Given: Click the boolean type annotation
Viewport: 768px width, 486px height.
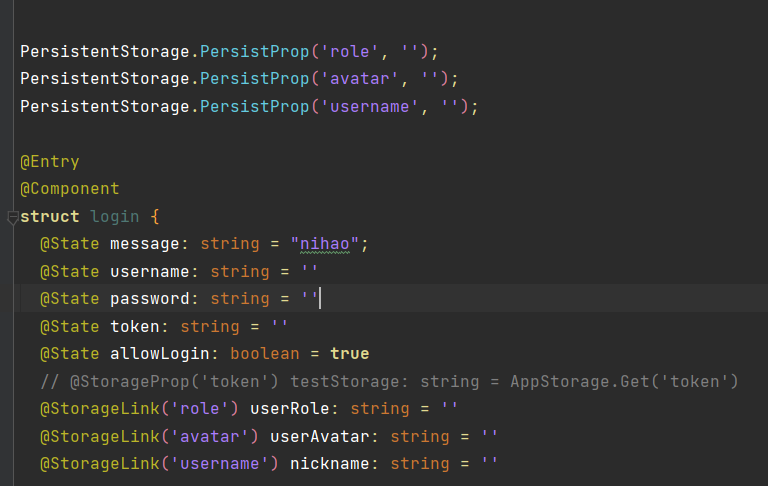Looking at the screenshot, I should tap(264, 354).
